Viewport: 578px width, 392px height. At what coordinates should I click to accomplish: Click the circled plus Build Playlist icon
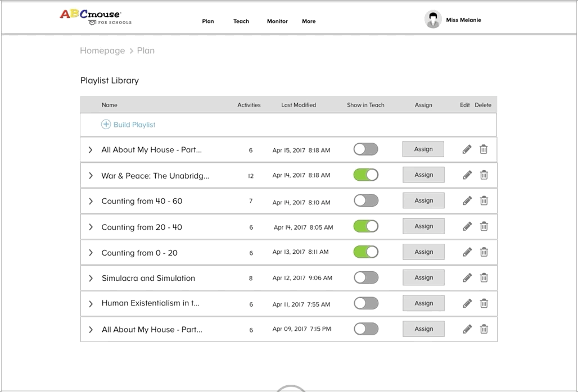tap(106, 125)
